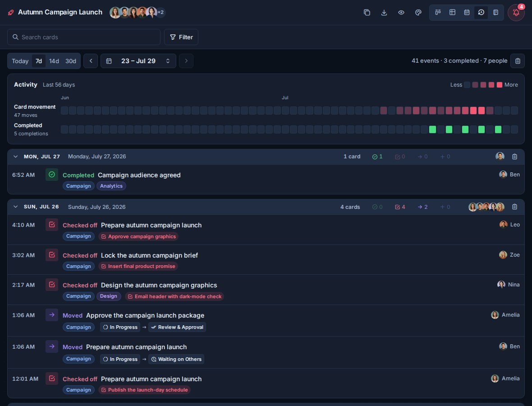Go to the next date range

point(186,61)
